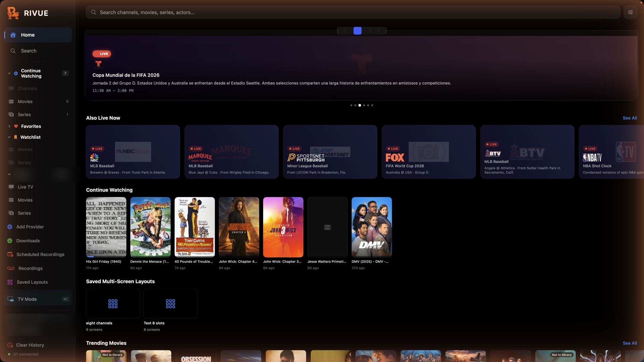Open the Marquee MLB Baseball live card

232,152
